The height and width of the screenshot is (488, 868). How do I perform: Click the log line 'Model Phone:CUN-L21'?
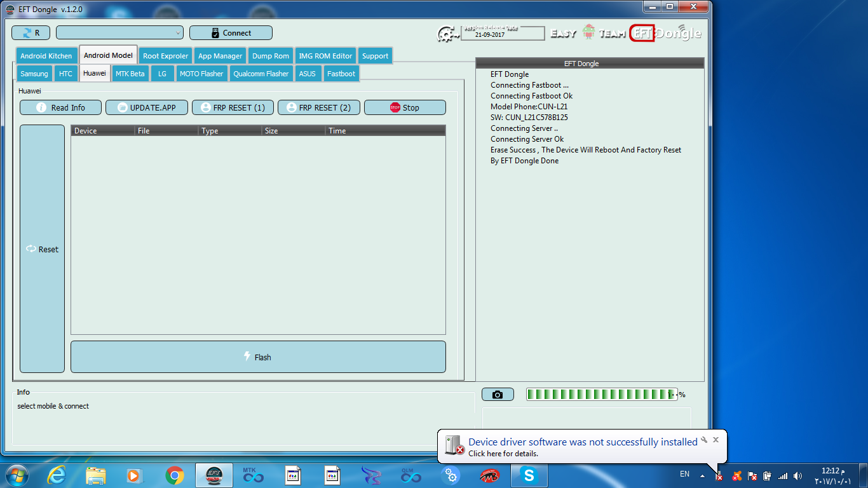tap(529, 107)
